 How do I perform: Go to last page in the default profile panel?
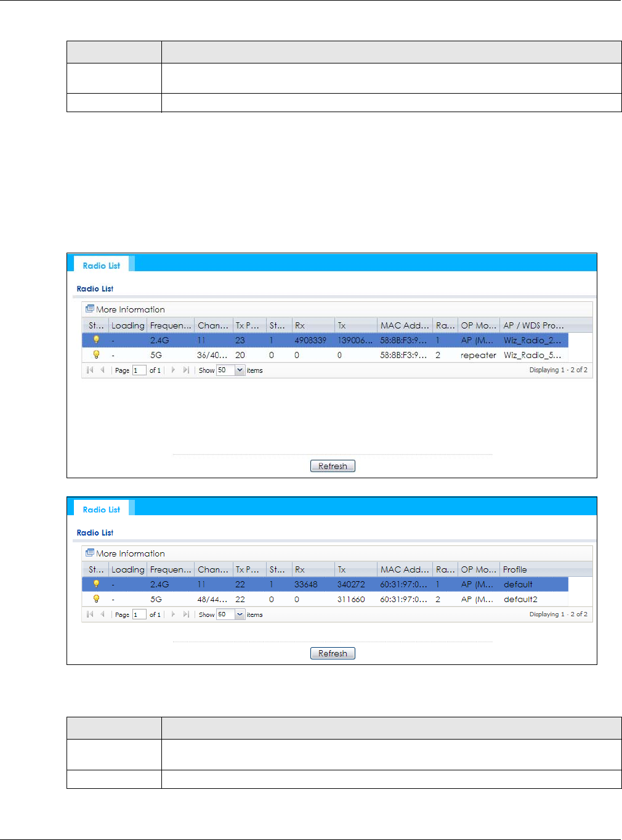click(x=186, y=614)
